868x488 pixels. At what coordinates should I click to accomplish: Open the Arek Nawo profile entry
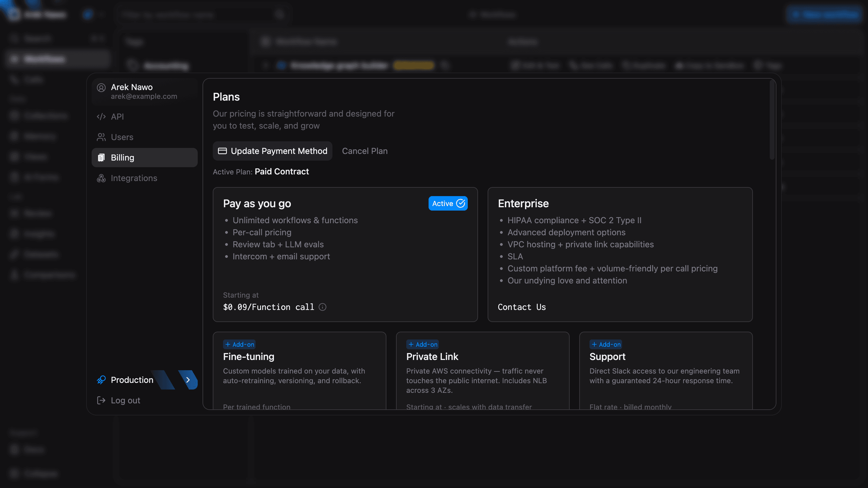tap(145, 92)
